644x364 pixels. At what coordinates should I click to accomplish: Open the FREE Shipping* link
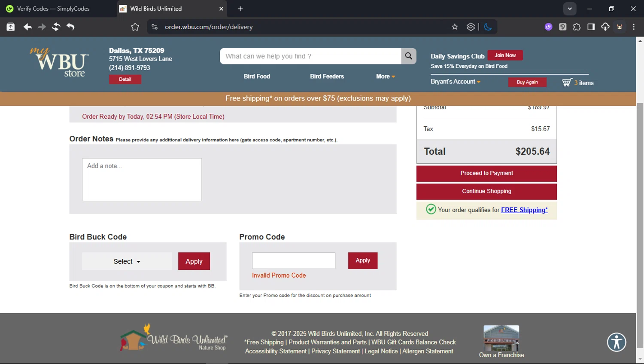524,210
